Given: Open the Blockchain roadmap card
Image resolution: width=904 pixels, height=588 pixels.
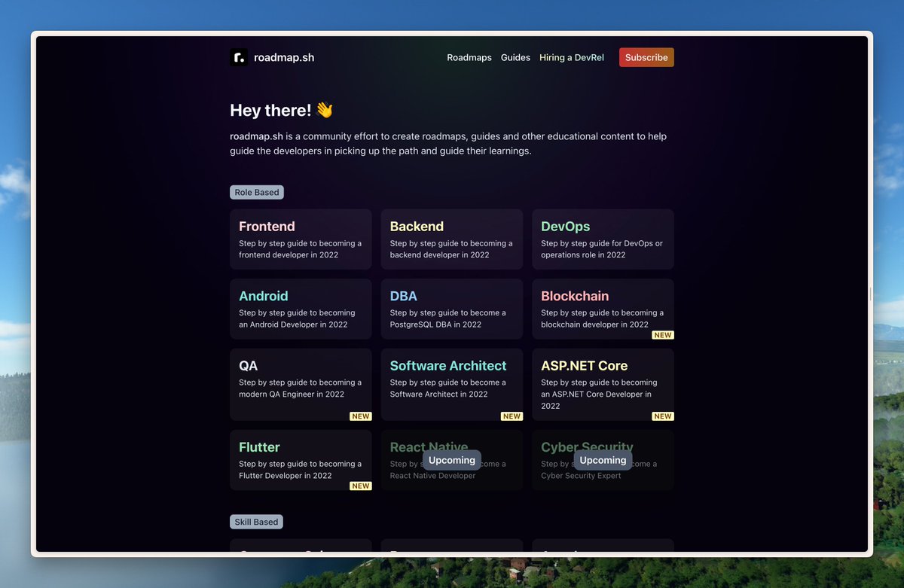Looking at the screenshot, I should 603,309.
